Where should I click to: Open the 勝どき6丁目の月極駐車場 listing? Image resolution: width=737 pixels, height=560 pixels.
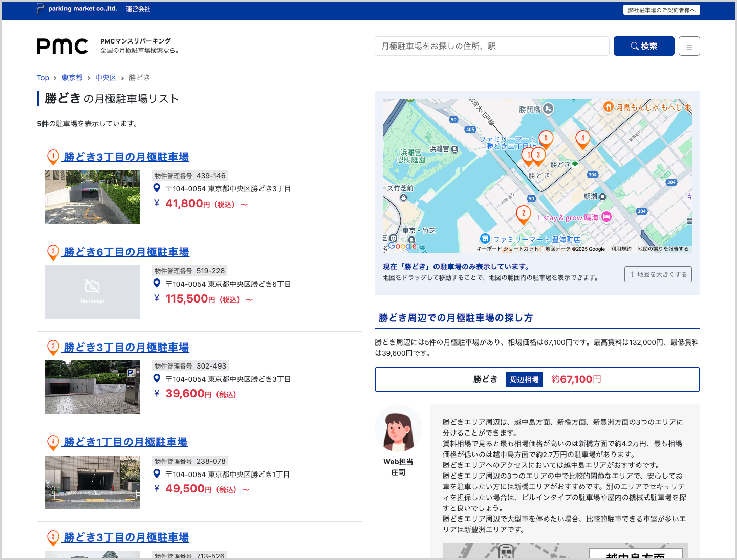126,252
